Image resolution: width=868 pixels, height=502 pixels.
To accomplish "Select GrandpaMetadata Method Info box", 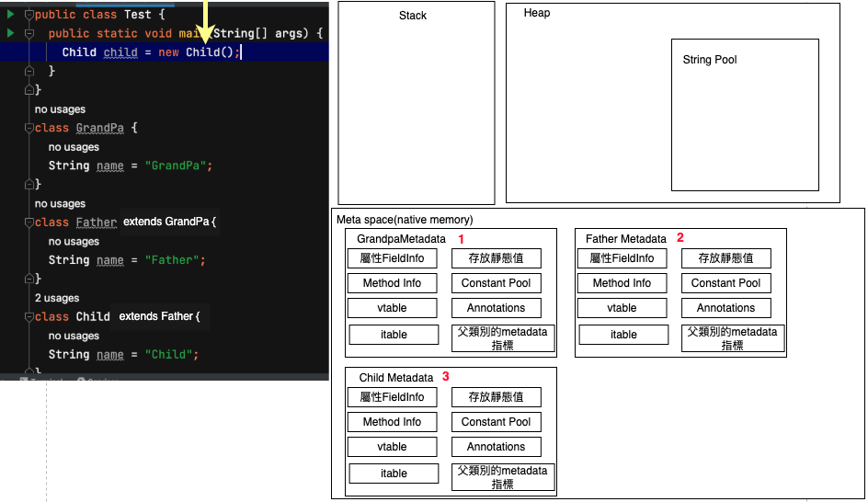I will [x=392, y=283].
